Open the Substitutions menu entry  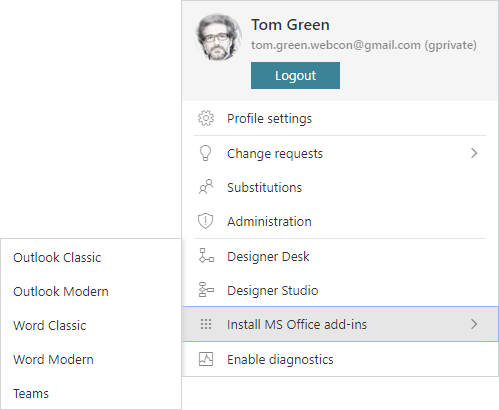340,187
